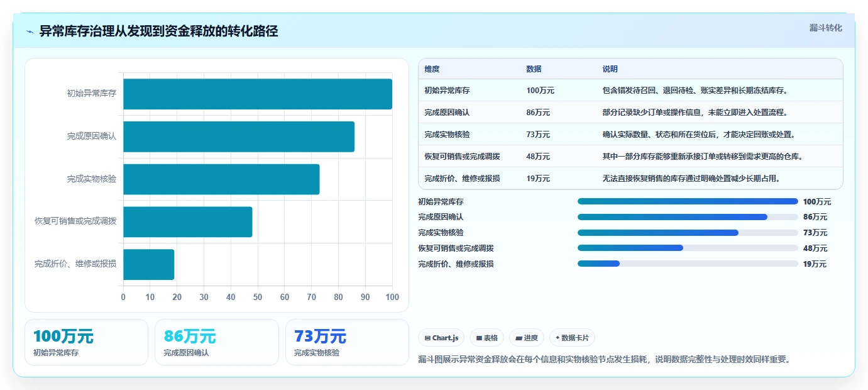Image resolution: width=868 pixels, height=390 pixels.
Task: Click the 恢复可销售或完成调拨 bar in the chart
Action: coord(187,221)
